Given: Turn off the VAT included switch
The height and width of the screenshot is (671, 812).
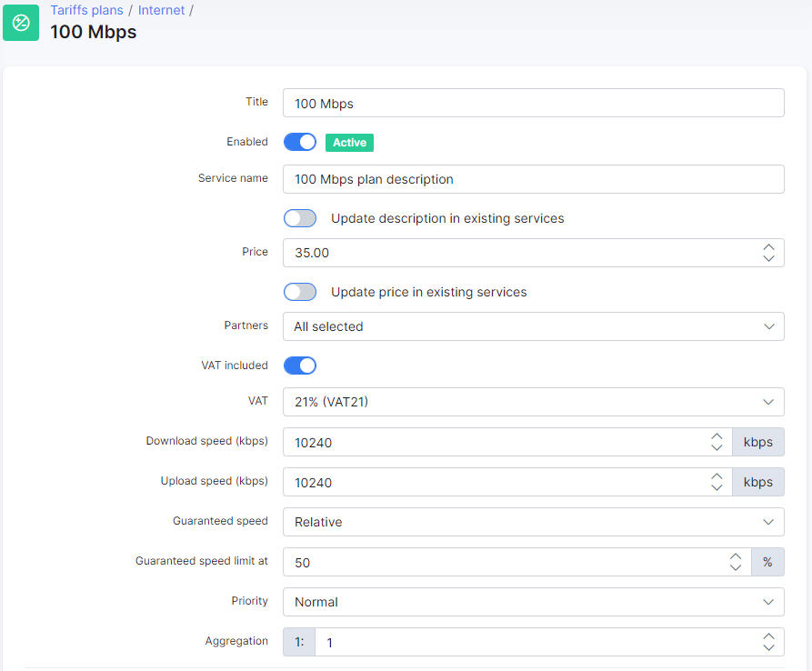Looking at the screenshot, I should [x=300, y=366].
